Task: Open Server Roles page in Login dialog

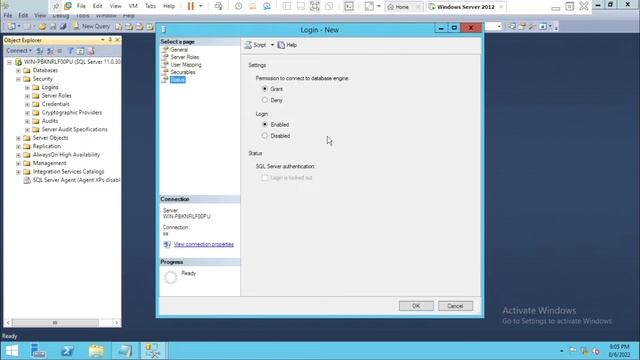Action: 185,57
